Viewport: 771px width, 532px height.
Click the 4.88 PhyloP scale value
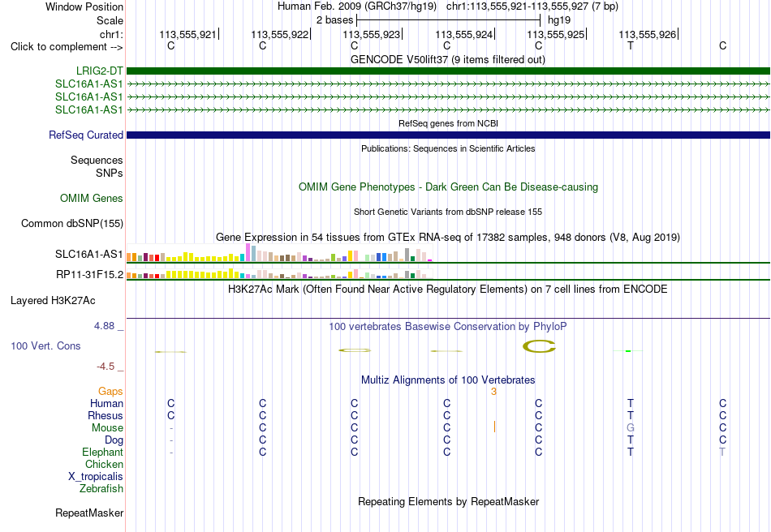[x=104, y=326]
